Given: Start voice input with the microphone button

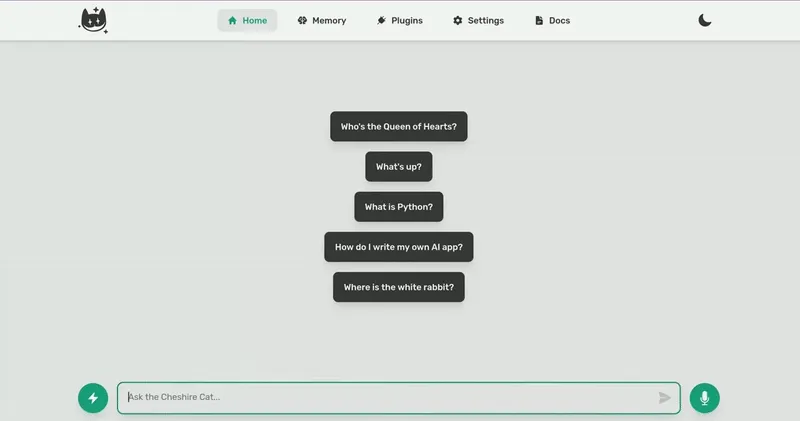Looking at the screenshot, I should [x=705, y=398].
